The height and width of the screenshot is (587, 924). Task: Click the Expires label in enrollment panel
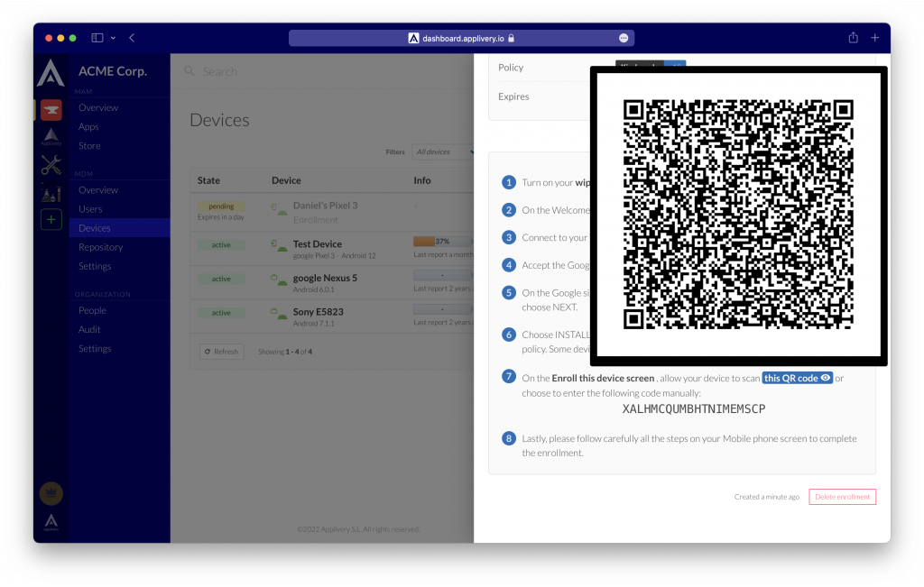(x=513, y=96)
